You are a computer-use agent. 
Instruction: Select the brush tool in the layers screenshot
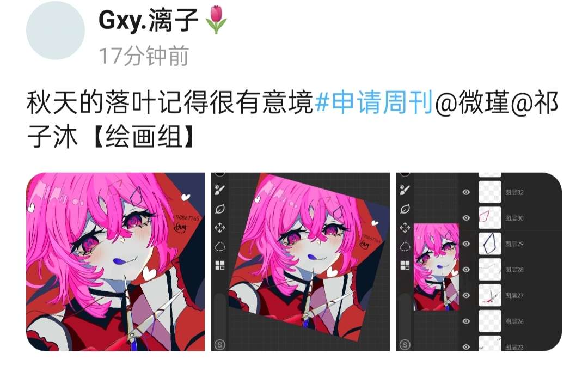point(405,190)
